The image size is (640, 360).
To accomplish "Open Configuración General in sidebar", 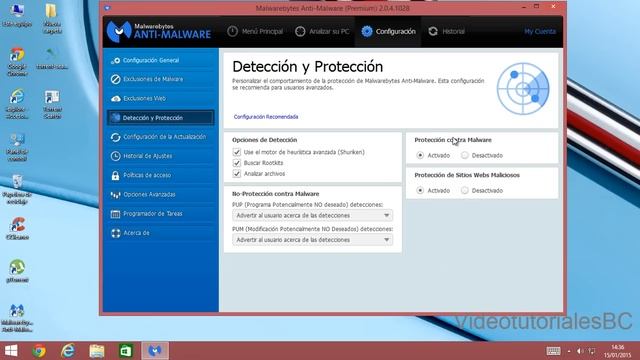I will click(x=161, y=60).
